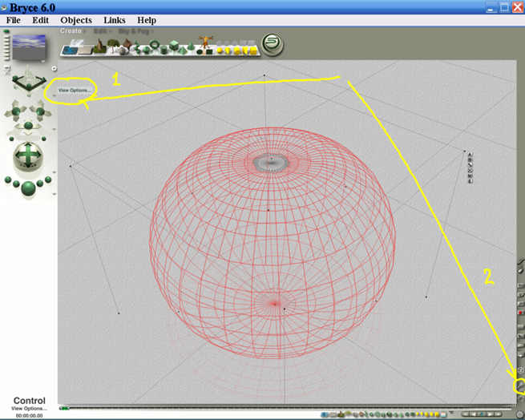The image size is (525, 420).
Task: Click View Options text under Control label
Action: click(x=28, y=408)
